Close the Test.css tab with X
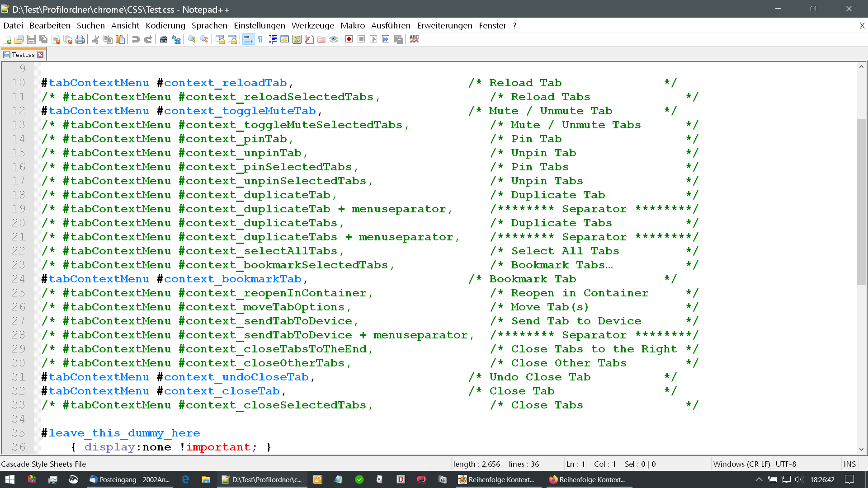 pyautogui.click(x=40, y=55)
